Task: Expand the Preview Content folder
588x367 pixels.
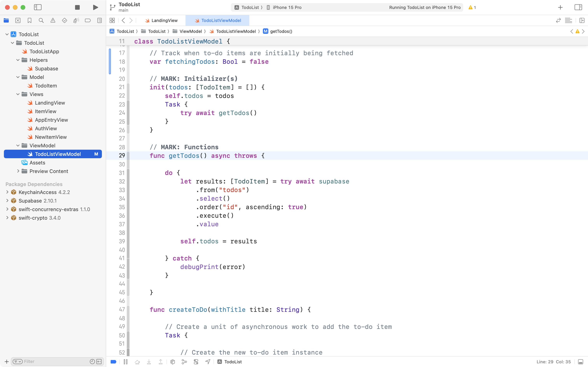Action: coord(18,171)
